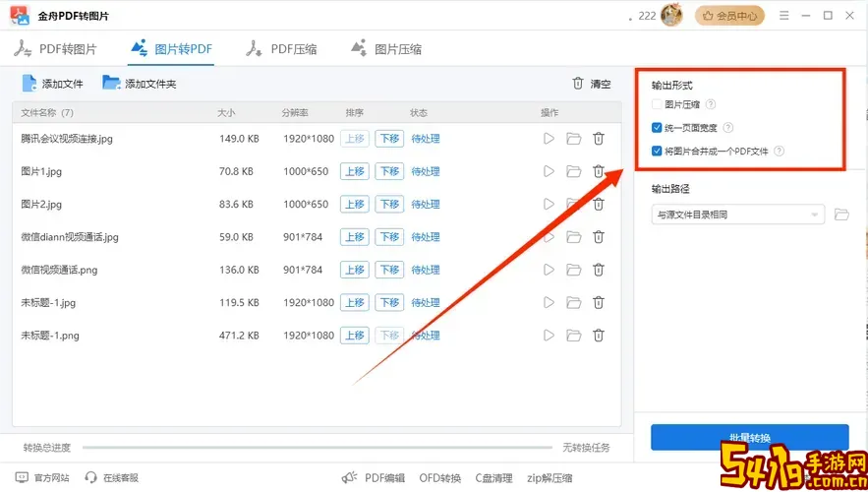Delete 未标题-1.jpg from the list
The image size is (868, 492).
pos(599,302)
